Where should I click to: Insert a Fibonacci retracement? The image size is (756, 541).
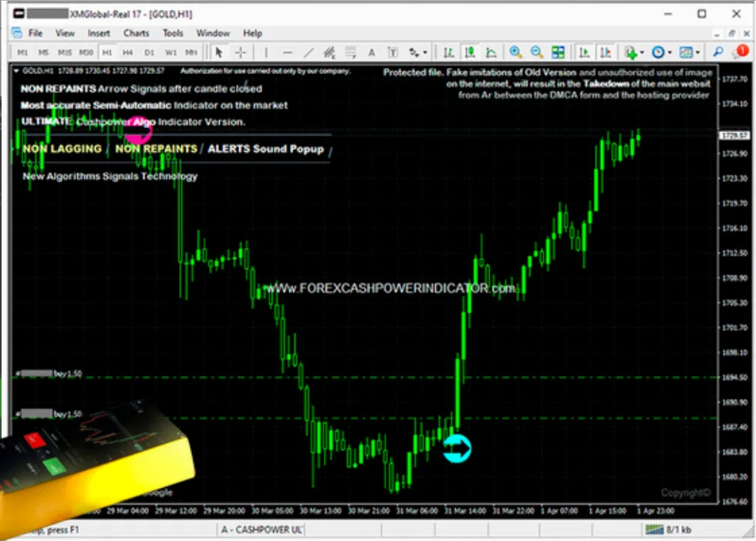(328, 52)
